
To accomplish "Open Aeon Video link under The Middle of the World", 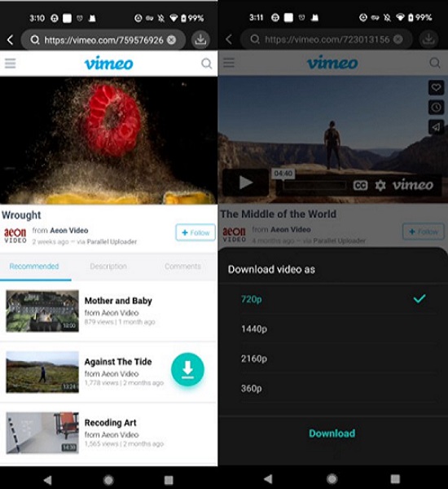I will pos(291,230).
